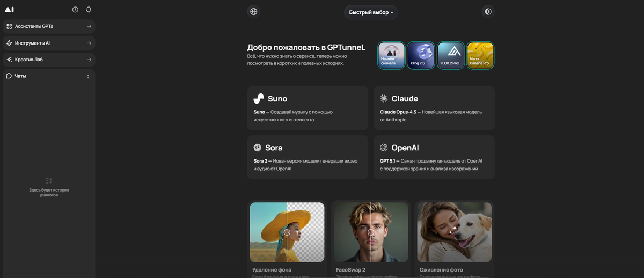Image resolution: width=644 pixels, height=278 pixels.
Task: Open the Чаты section label
Action: [20, 76]
